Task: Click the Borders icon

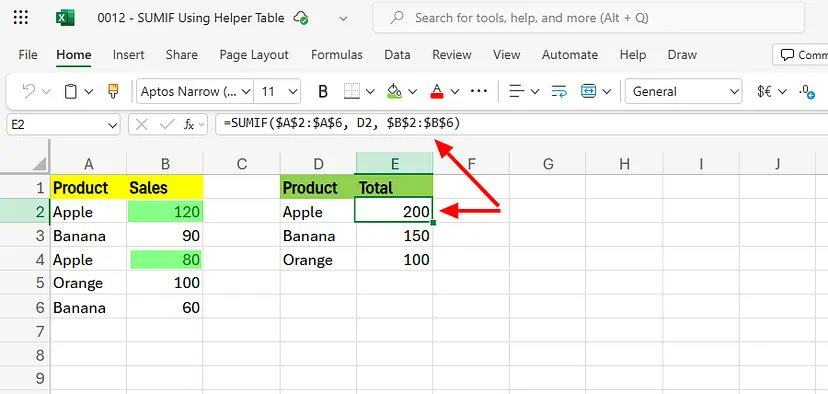Action: pos(352,91)
